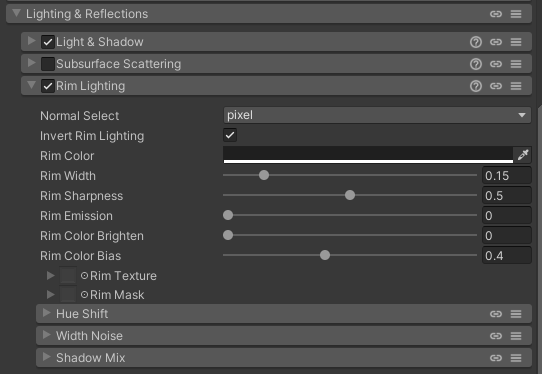Open help icon for Rim Lighting
542x374 pixels.
476,86
